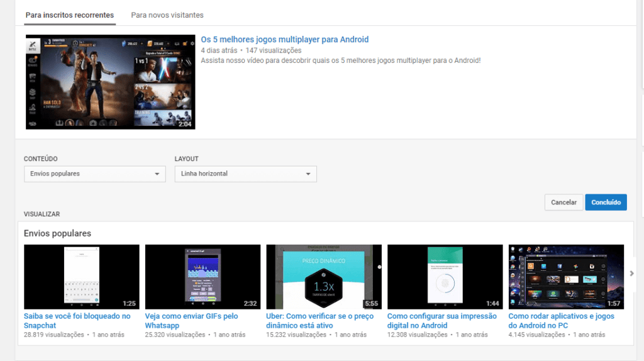
Task: Click the Cancelar button
Action: 563,203
